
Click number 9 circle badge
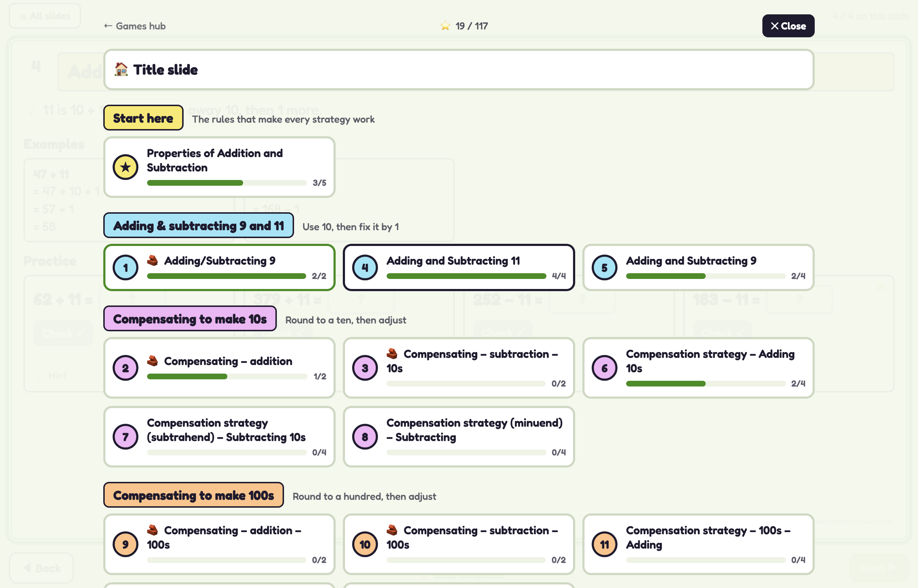(x=125, y=545)
